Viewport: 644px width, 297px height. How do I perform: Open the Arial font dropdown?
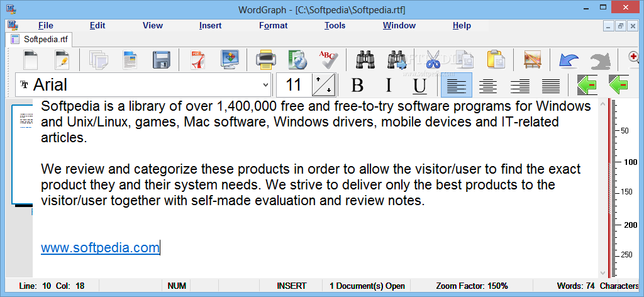tap(265, 85)
